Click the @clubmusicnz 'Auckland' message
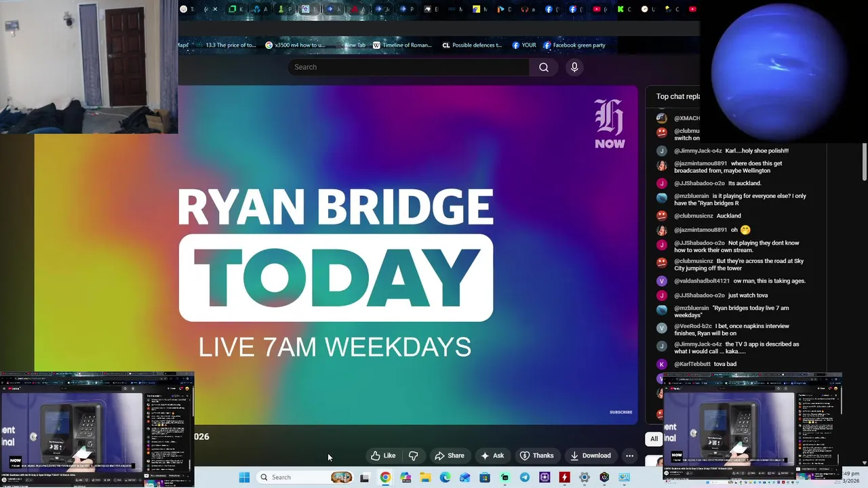 (x=698, y=216)
